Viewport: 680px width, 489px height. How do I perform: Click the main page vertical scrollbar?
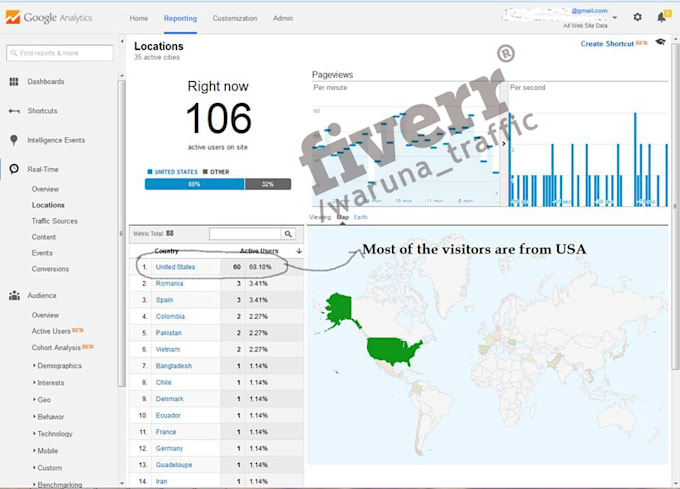coord(676,208)
